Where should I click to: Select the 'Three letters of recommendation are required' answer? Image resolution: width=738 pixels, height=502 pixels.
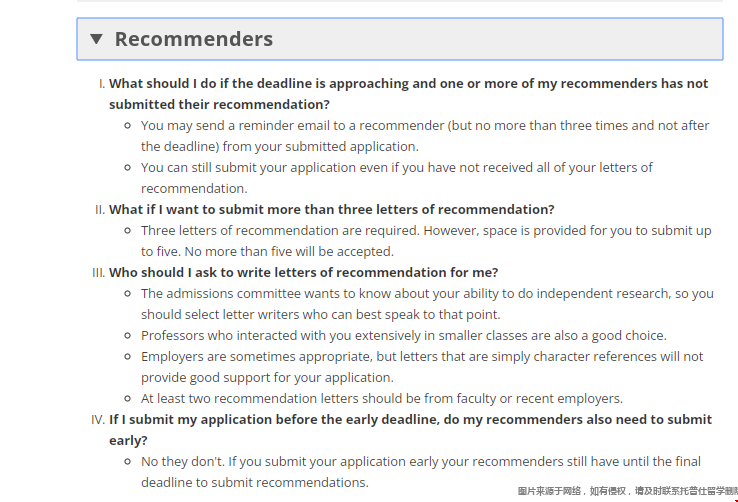426,241
